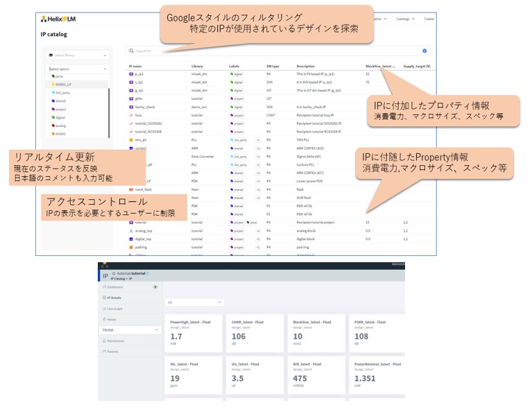This screenshot has height=419, width=532.
Task: Select the analog label option
Action: [78, 126]
